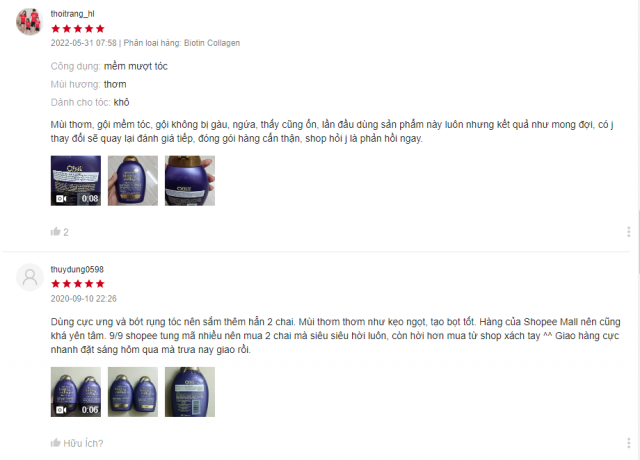
Task: Click the five-star rating of thuydung0598
Action: [78, 284]
